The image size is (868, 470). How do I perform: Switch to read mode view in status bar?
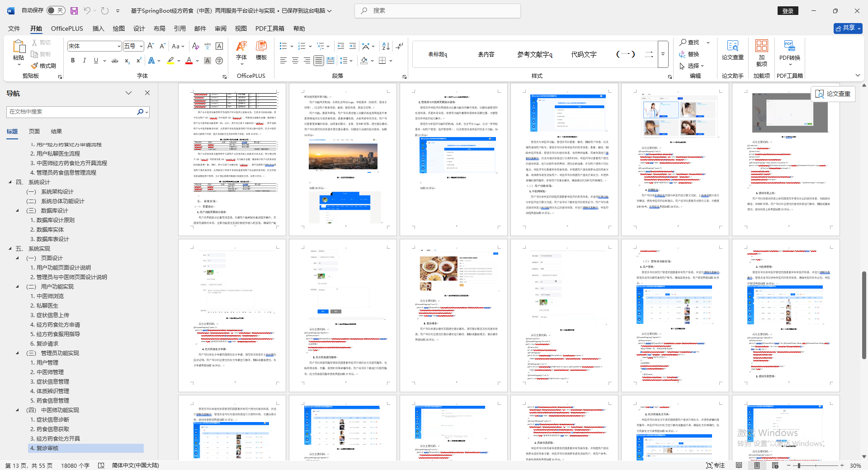(739, 465)
